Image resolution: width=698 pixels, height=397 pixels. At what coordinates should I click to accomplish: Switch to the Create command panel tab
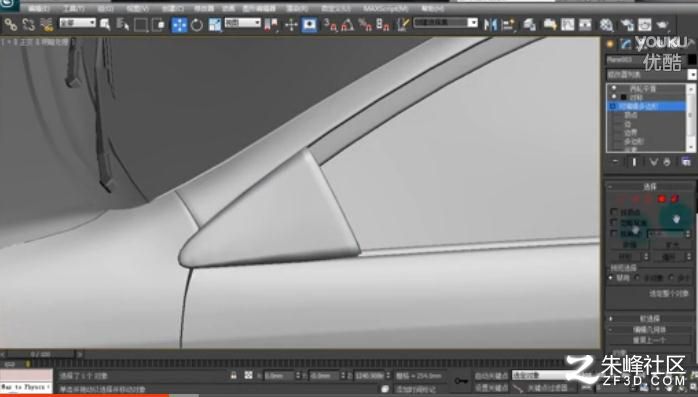(610, 44)
